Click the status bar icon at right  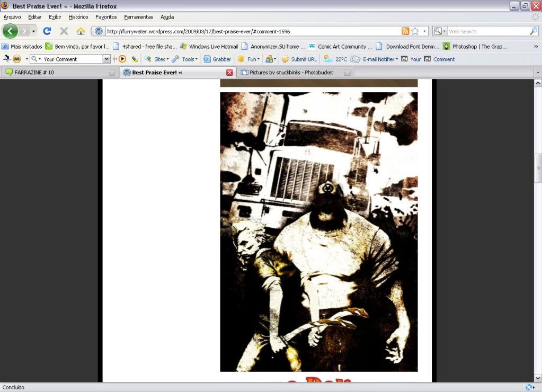529,387
